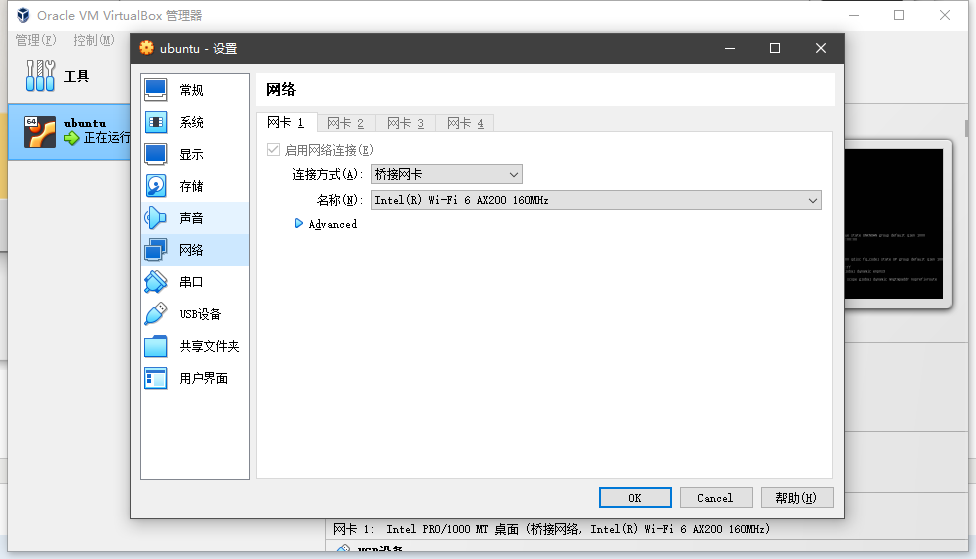976x559 pixels.
Task: Select 共享文件夹 text in settings list
Action: click(209, 346)
